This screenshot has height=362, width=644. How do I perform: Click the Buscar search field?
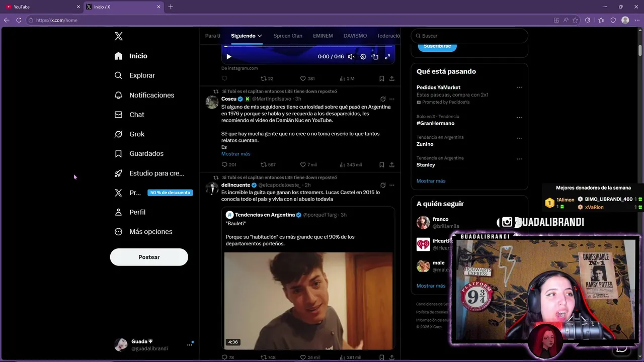click(x=469, y=36)
